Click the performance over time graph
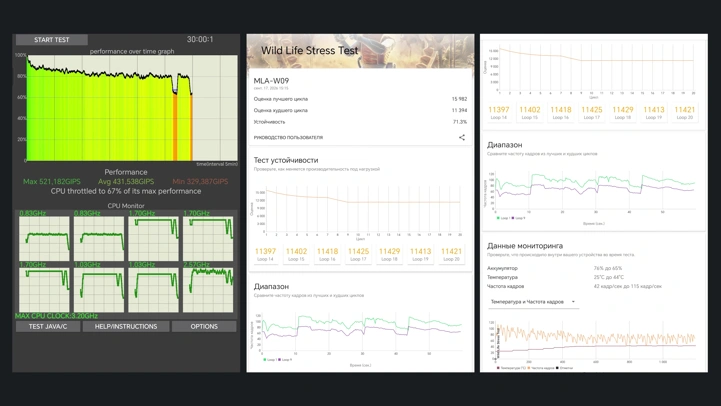Screen dimensions: 721x406 click(132, 108)
